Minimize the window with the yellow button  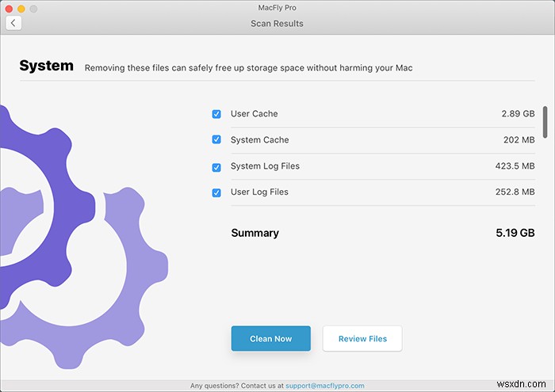pos(21,8)
